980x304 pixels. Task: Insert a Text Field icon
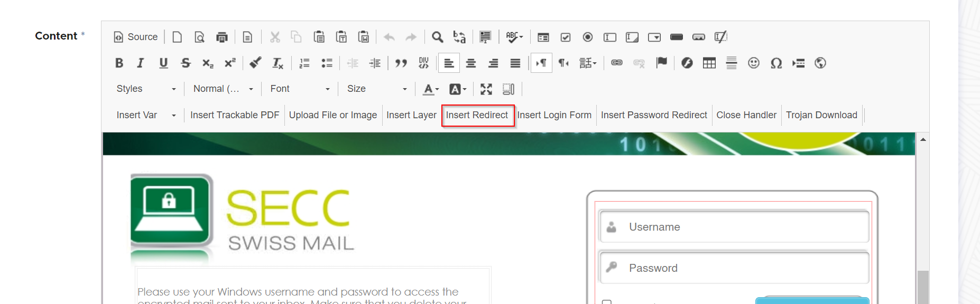(610, 37)
